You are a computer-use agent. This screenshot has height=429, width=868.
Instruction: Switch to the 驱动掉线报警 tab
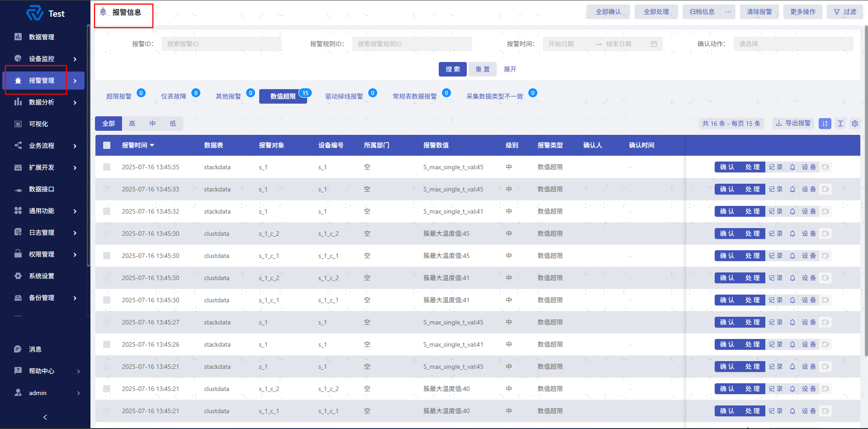(x=344, y=96)
